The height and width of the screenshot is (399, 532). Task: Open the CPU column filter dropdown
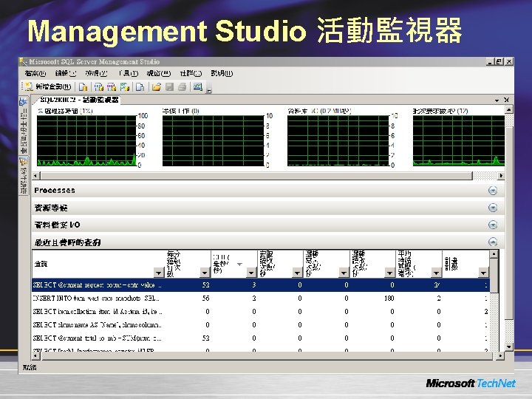(251, 273)
